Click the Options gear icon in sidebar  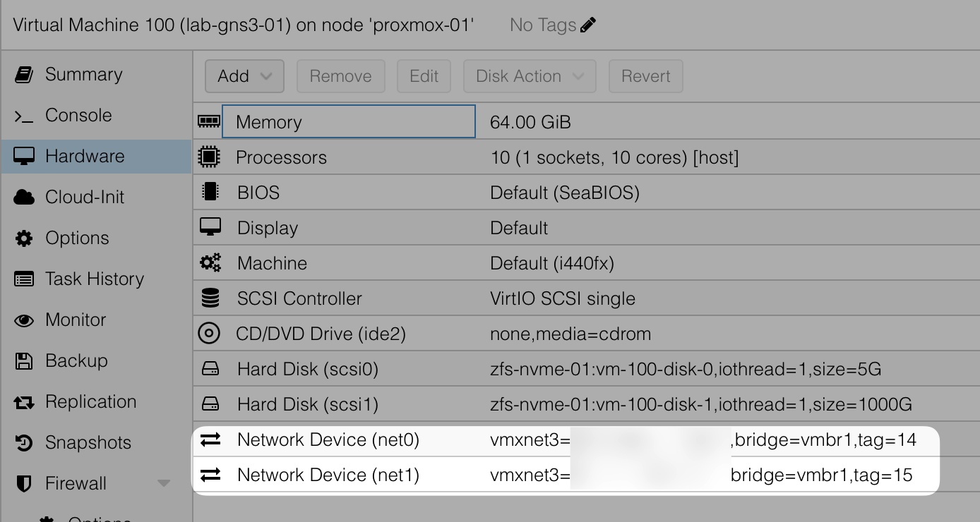point(24,238)
